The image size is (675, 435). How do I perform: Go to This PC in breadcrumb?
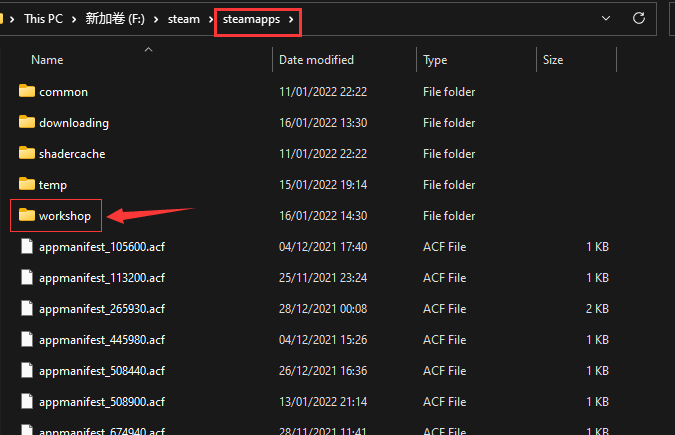[43, 19]
